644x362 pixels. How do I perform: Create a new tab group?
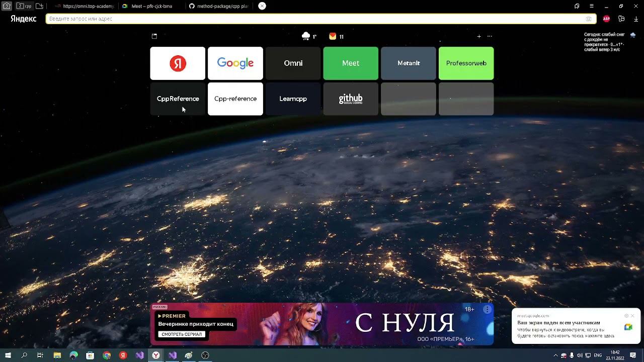point(39,6)
